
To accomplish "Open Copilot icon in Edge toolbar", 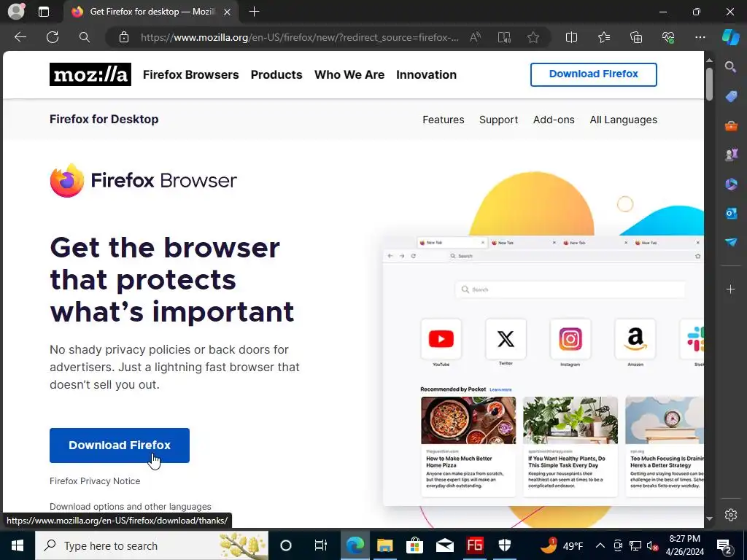I will click(731, 37).
